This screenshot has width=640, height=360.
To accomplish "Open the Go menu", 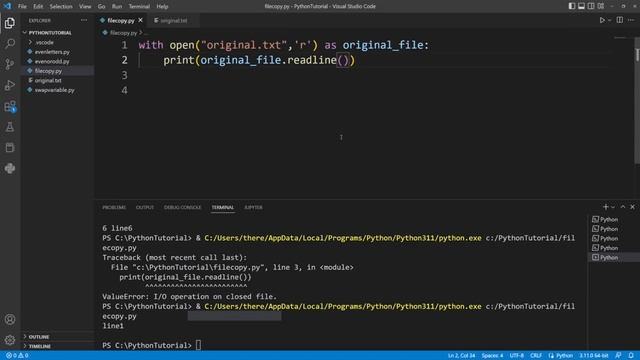I will tap(101, 7).
